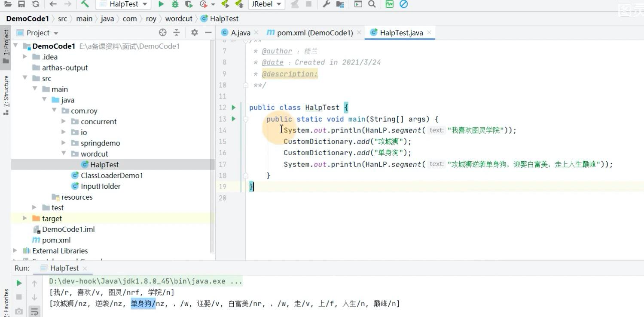Viewport: 644px width, 317px height.
Task: Click Collapse All icon in Project panel
Action: pos(177,33)
